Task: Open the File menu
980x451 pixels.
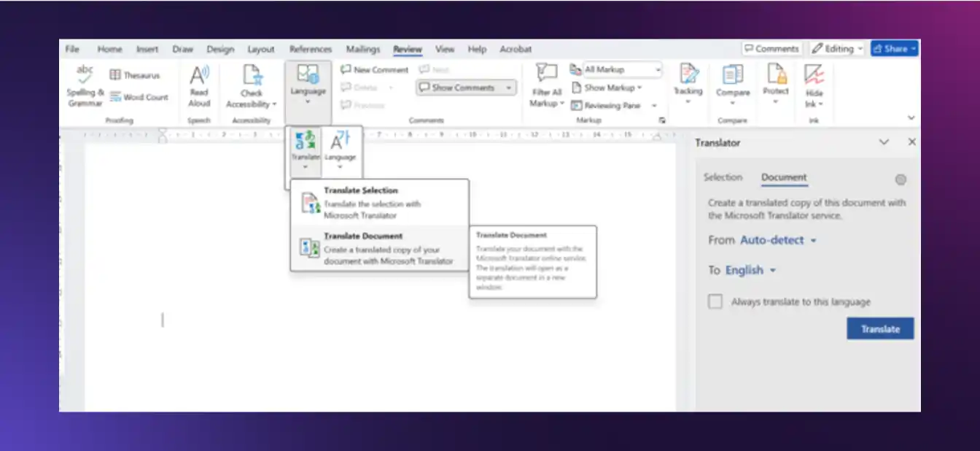Action: (x=72, y=49)
